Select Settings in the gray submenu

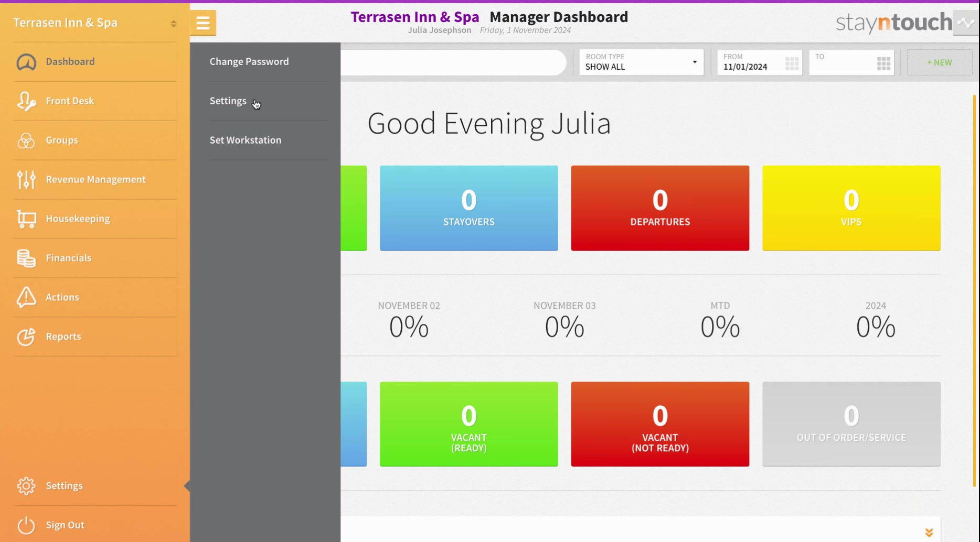tap(228, 101)
